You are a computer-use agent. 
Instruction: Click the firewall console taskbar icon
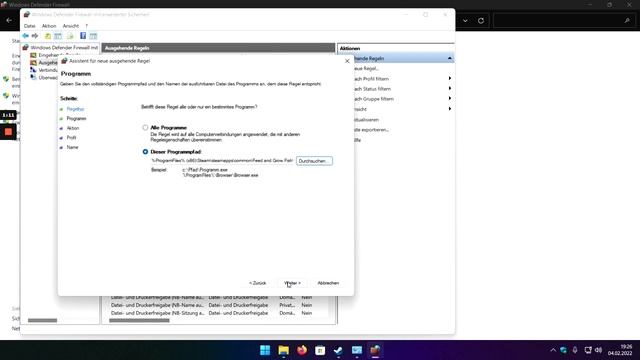[375, 350]
